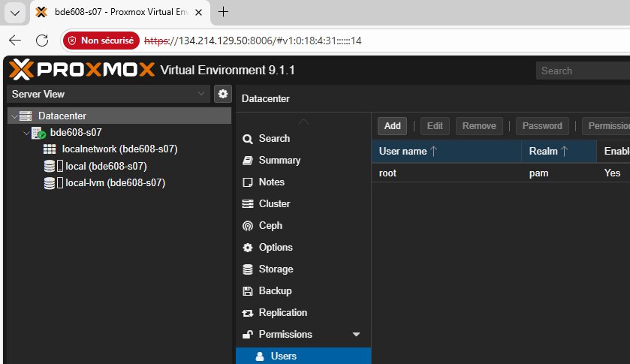Open a new browser tab with plus
This screenshot has height=364, width=630.
(223, 12)
